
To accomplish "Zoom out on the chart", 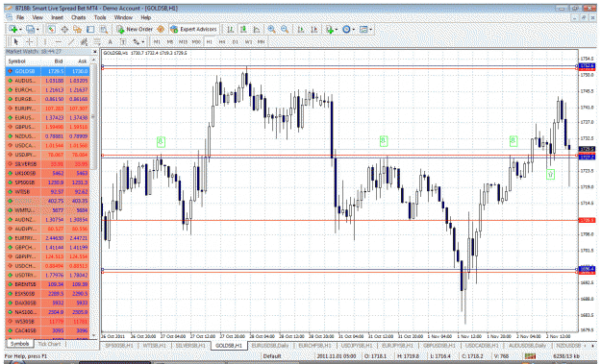I will (x=285, y=29).
